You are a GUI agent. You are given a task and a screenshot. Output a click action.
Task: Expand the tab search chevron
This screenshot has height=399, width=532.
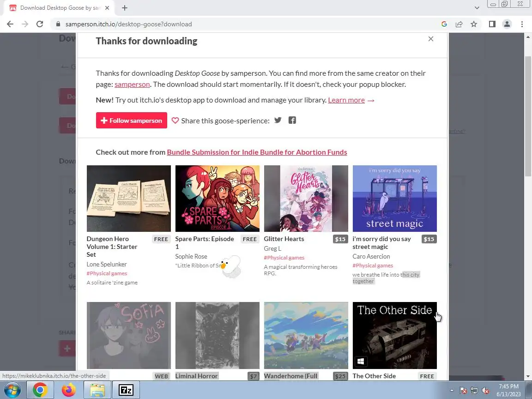[x=477, y=8]
